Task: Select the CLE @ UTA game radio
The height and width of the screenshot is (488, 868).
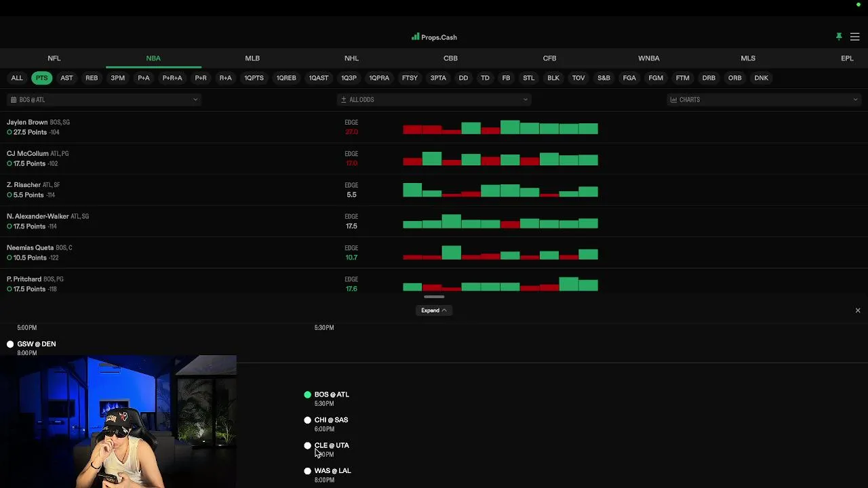Action: coord(308,445)
